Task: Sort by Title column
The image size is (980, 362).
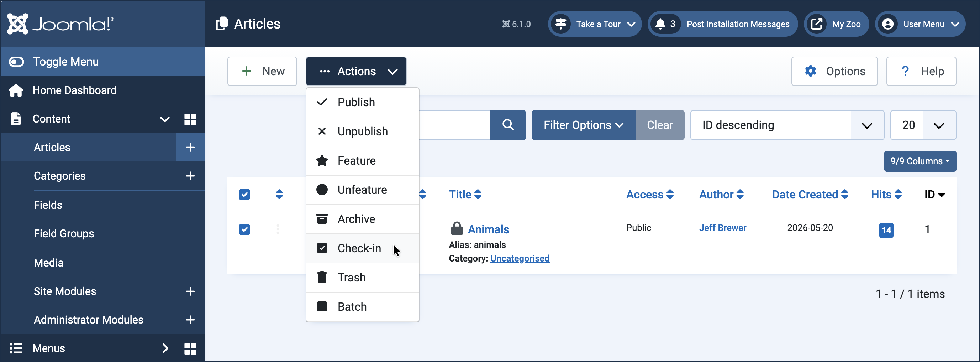Action: tap(465, 195)
